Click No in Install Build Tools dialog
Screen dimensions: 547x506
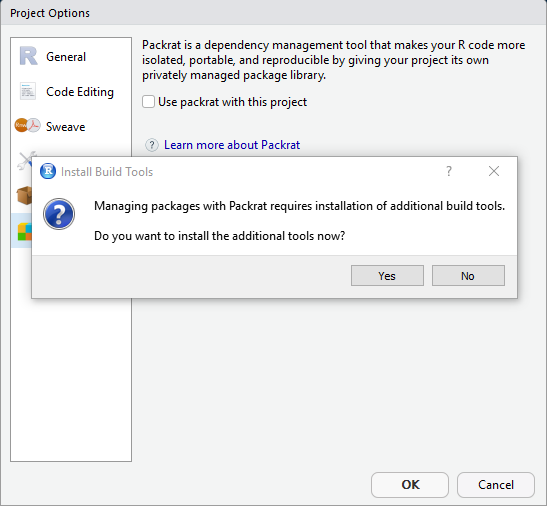468,276
